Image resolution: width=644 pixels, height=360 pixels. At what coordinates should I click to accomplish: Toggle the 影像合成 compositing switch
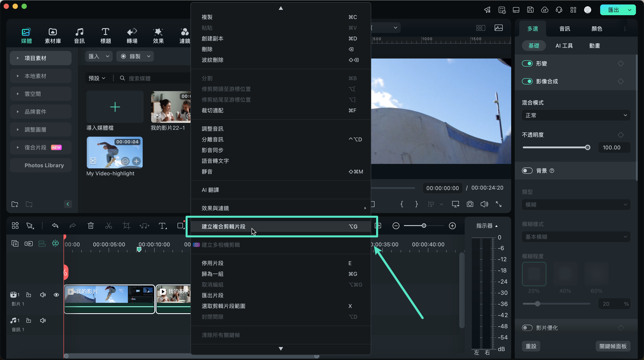tap(527, 81)
